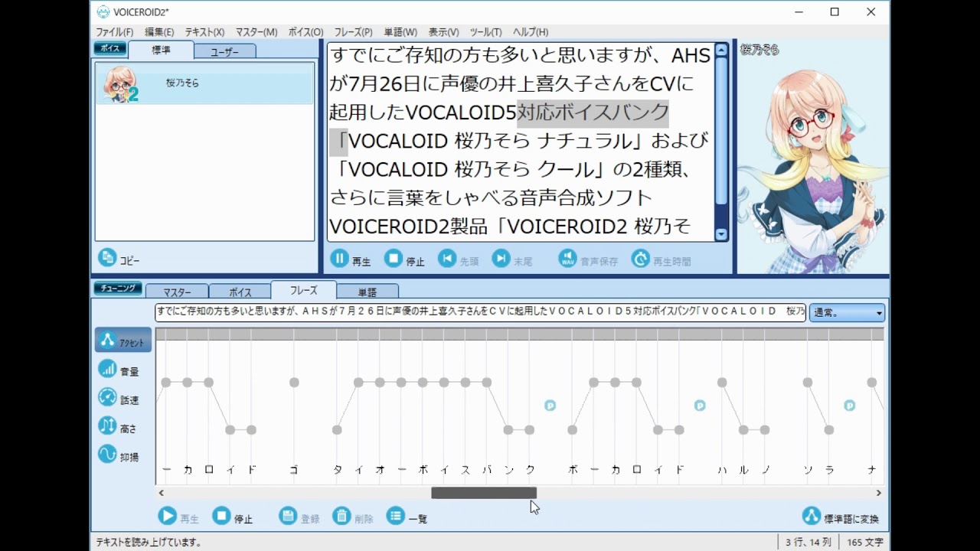Click highlighted text 対応ボイスバンク in editor
The image size is (980, 551).
(593, 112)
